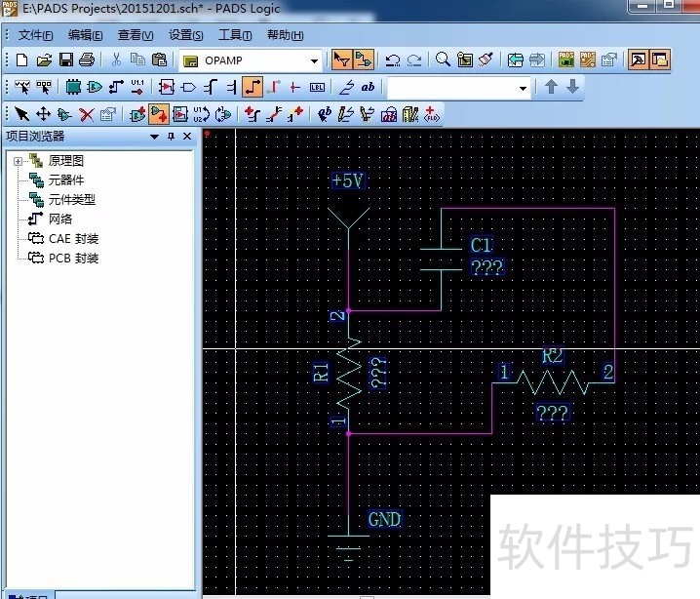Filter selection by off-page connector icon
This screenshot has width=700, height=599.
point(188,87)
